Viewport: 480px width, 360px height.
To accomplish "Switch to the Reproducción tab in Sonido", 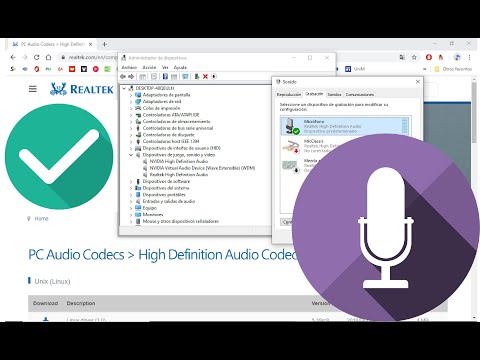I will pos(289,95).
